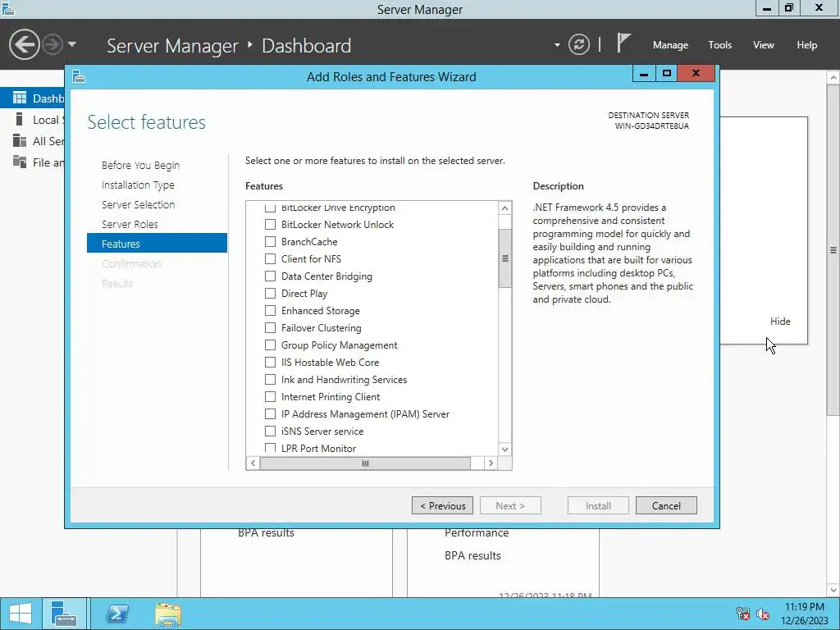Open the Help menu
Viewport: 840px width, 630px height.
(x=806, y=45)
